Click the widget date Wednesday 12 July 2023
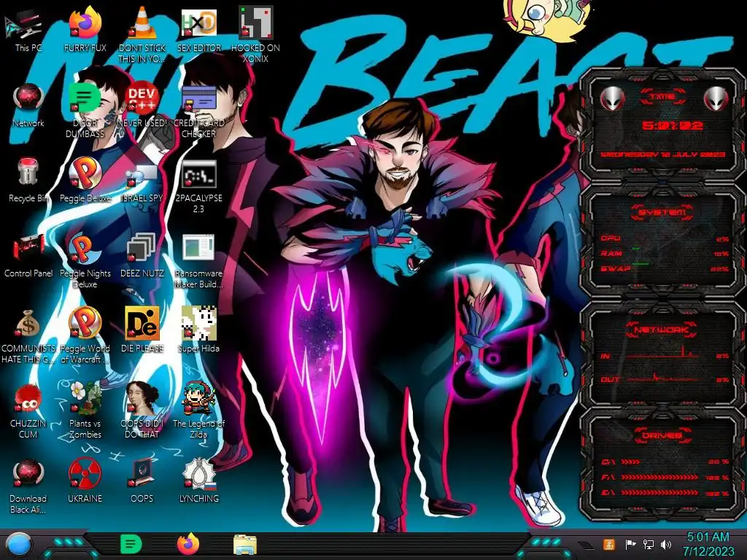 [x=662, y=155]
